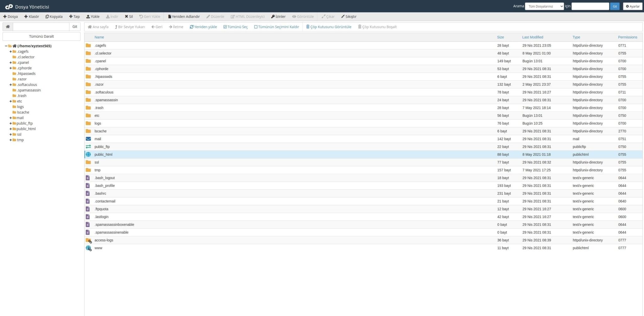Expand the .cagefs tree node

coord(11,52)
